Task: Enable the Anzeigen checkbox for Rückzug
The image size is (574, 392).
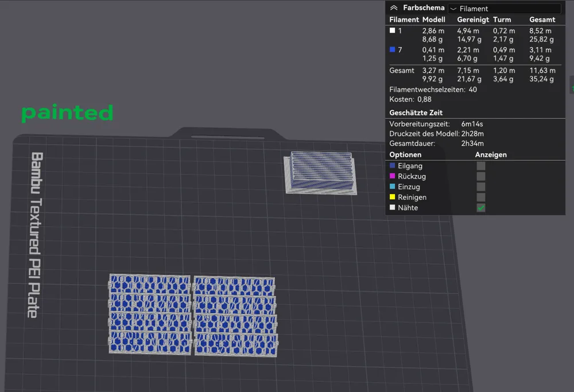Action: pos(480,176)
